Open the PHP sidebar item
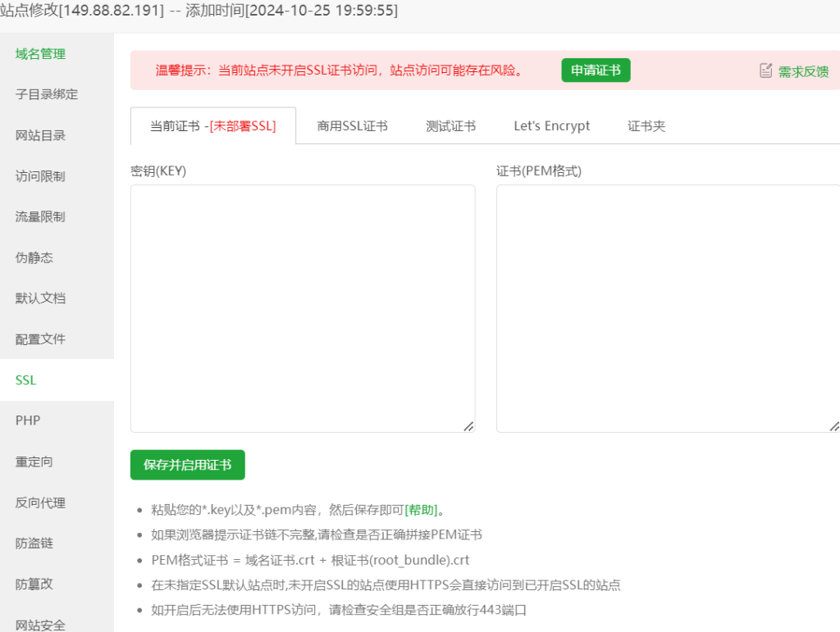Viewport: 840px width, 632px height. (x=28, y=421)
